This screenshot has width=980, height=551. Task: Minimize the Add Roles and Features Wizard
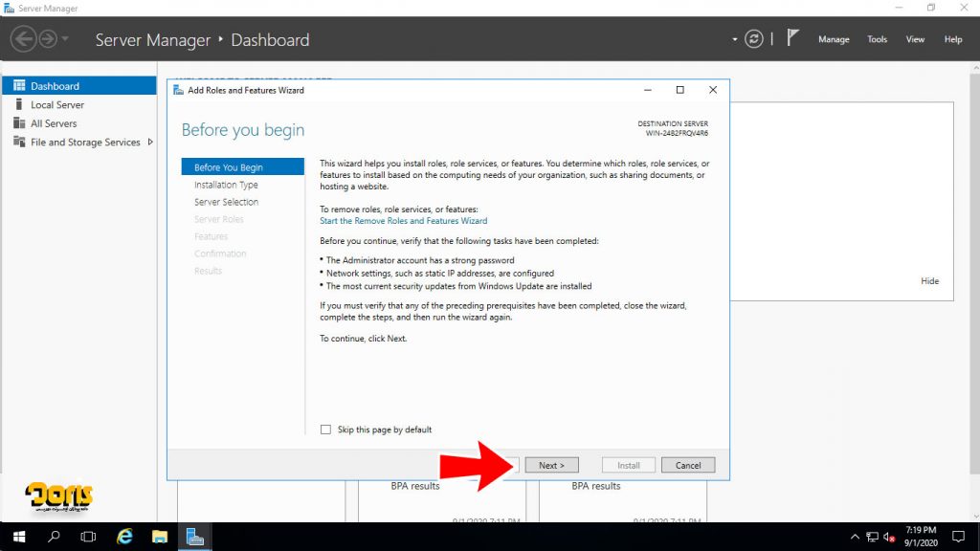(x=648, y=90)
